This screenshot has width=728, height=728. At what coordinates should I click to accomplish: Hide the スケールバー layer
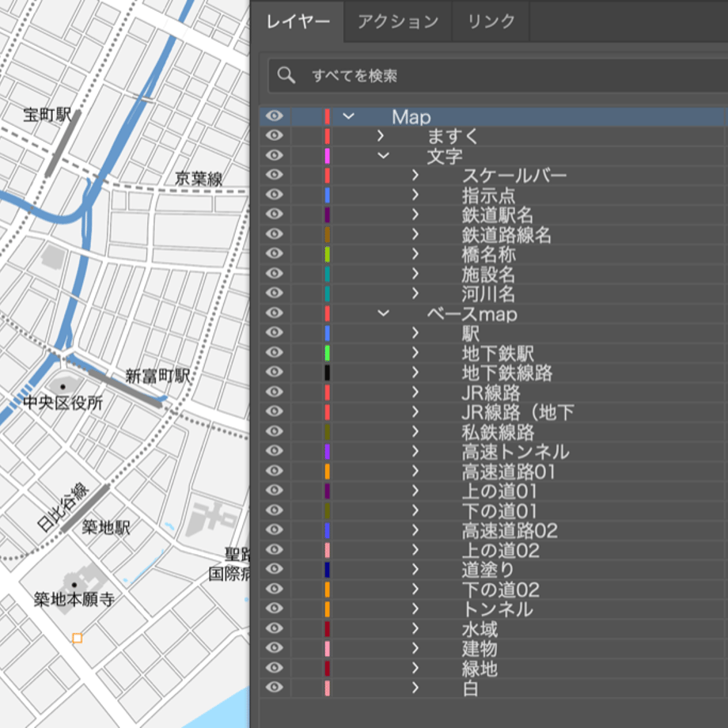point(275,175)
